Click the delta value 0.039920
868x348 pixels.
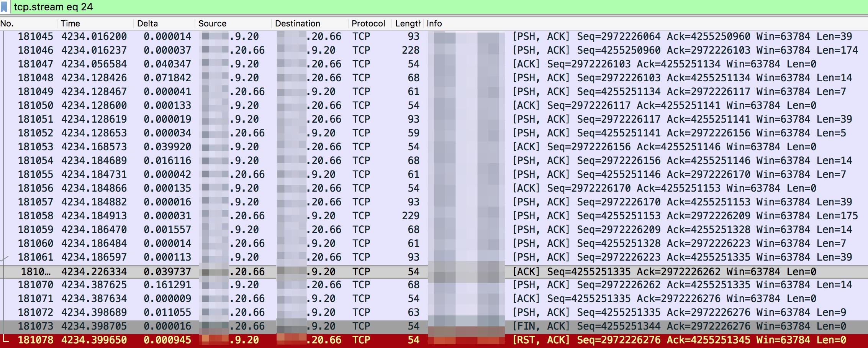tap(167, 147)
